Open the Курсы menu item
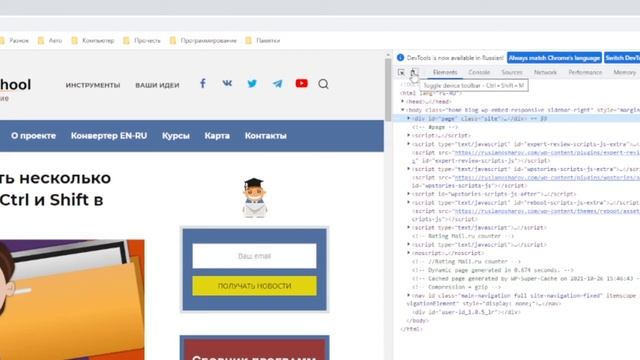This screenshot has width=640, height=360. [x=176, y=136]
